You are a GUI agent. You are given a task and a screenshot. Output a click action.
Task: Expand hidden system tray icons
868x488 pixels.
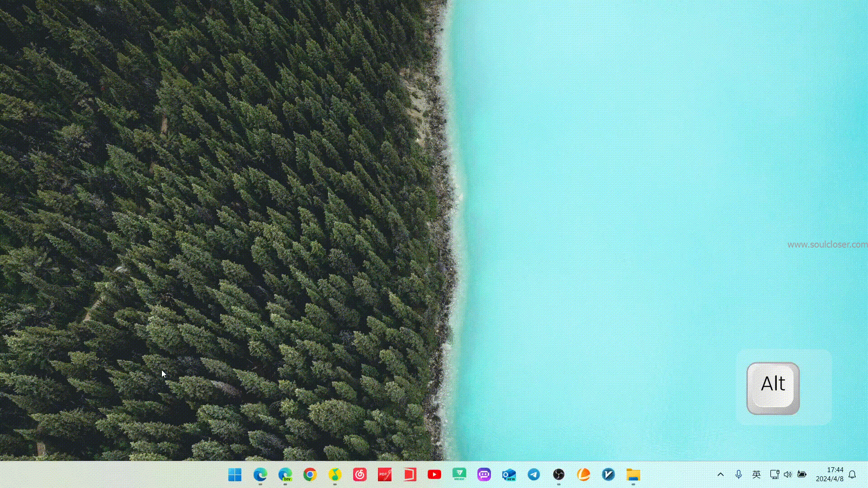(x=721, y=474)
